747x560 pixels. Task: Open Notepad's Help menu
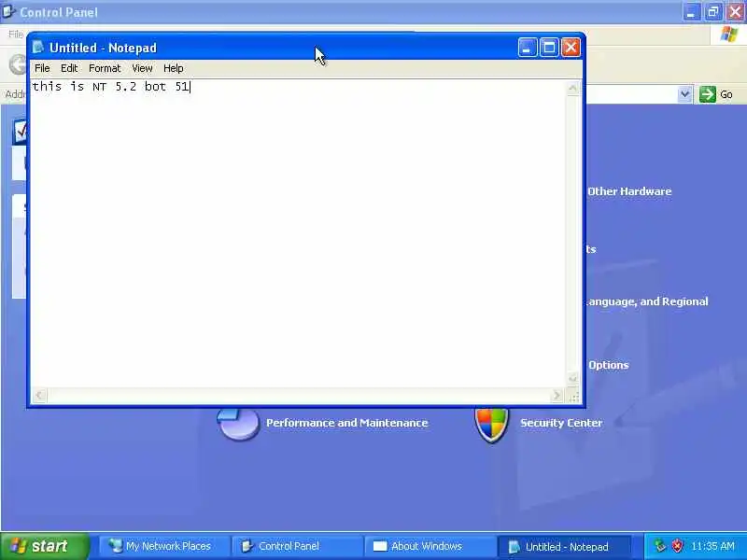[174, 68]
